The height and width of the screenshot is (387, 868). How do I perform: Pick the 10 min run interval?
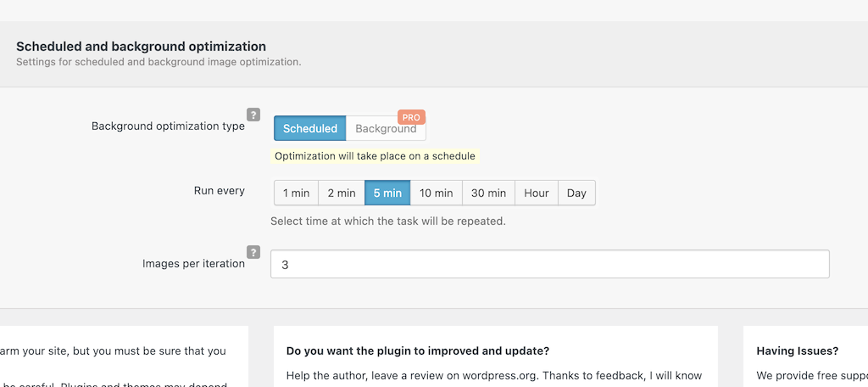click(437, 193)
